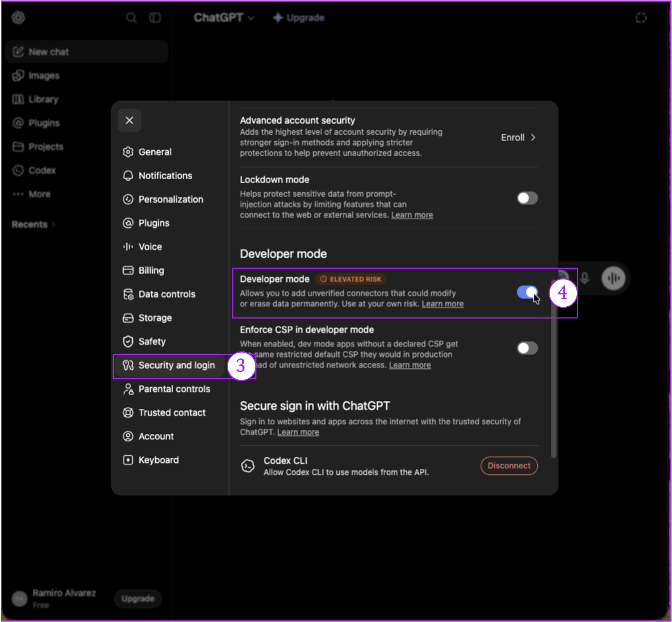Click 'Secure sign in with ChatGPT' heading
Viewport: 672px width, 622px height.
click(315, 406)
